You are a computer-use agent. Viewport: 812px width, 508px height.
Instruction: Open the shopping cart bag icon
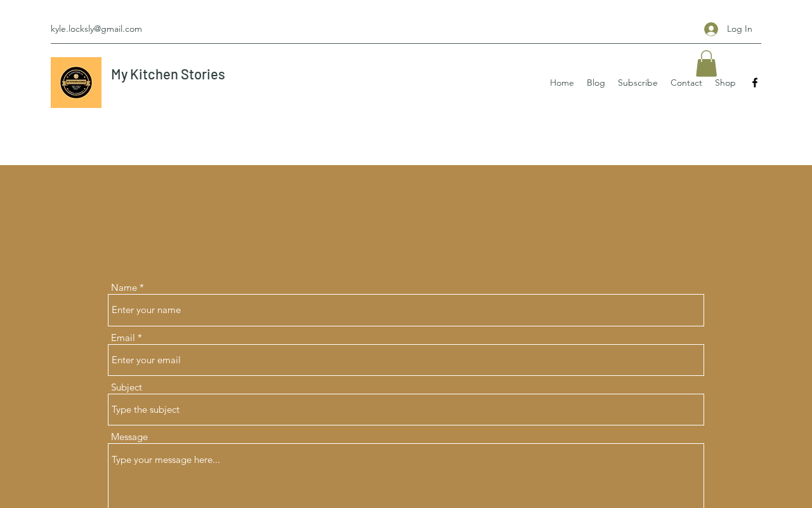tap(706, 63)
